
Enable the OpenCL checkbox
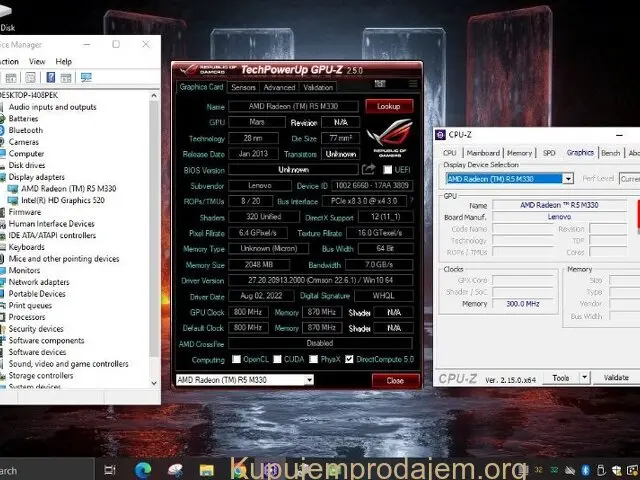coord(237,359)
